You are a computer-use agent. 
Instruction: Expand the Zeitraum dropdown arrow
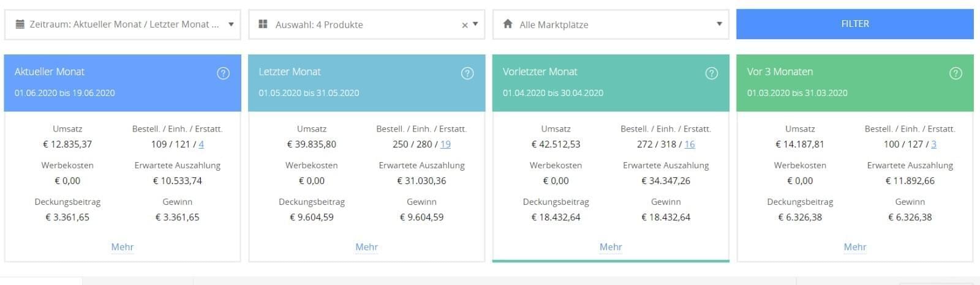231,24
